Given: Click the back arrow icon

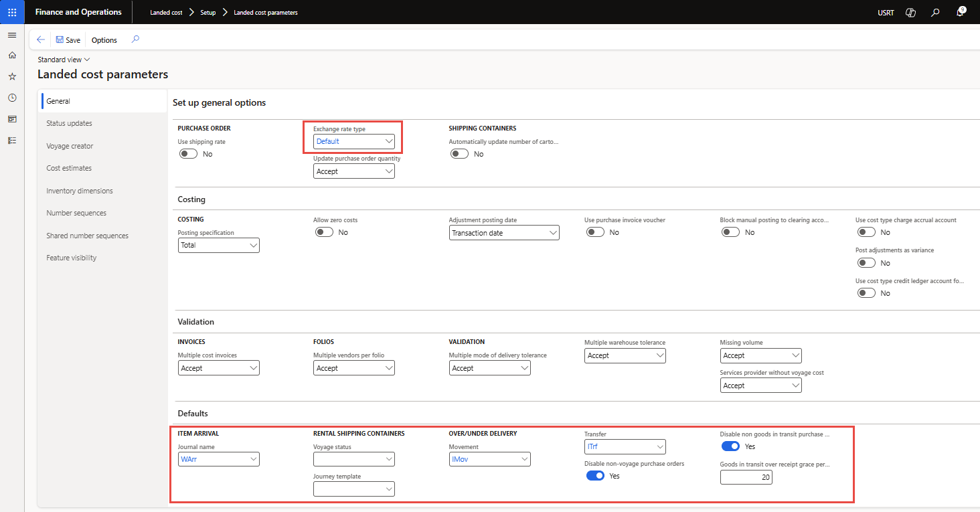Looking at the screenshot, I should pos(41,40).
